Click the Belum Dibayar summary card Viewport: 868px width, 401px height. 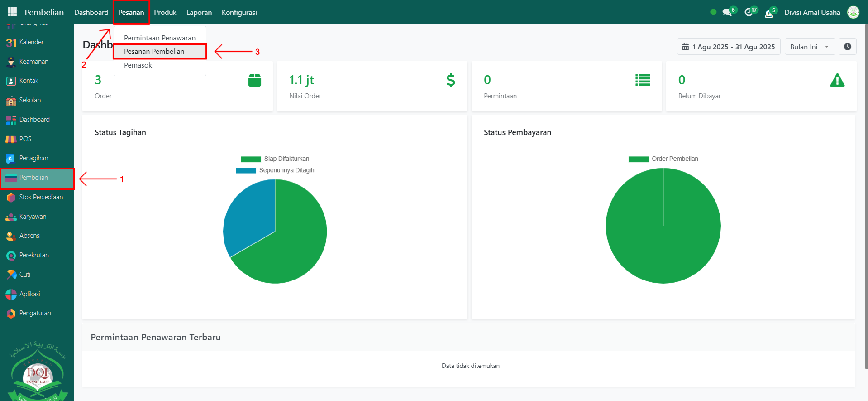pyautogui.click(x=761, y=86)
